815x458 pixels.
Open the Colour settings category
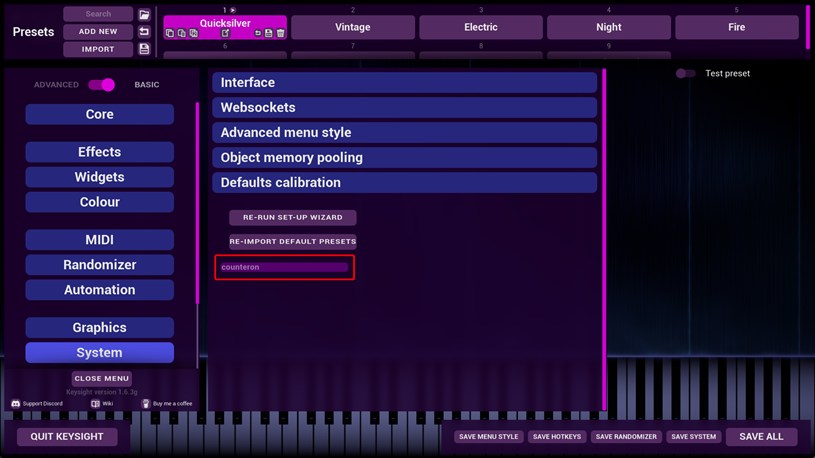[100, 202]
